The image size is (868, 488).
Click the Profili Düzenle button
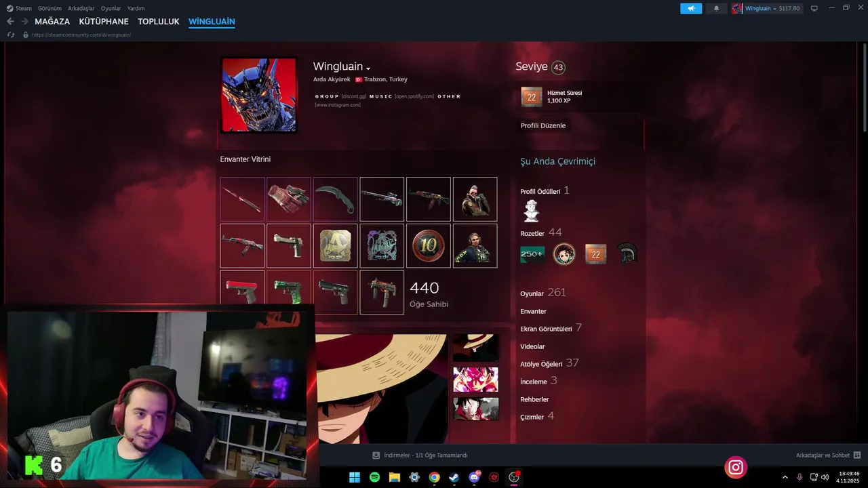click(543, 125)
